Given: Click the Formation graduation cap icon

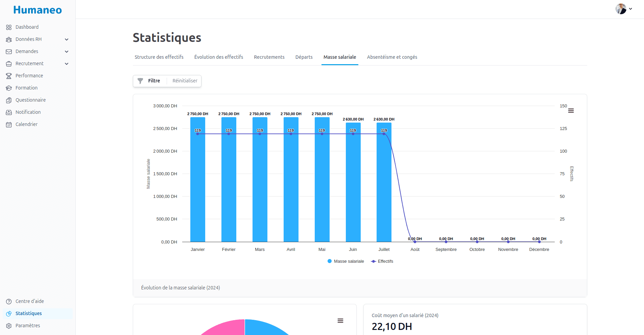Looking at the screenshot, I should click(x=9, y=88).
